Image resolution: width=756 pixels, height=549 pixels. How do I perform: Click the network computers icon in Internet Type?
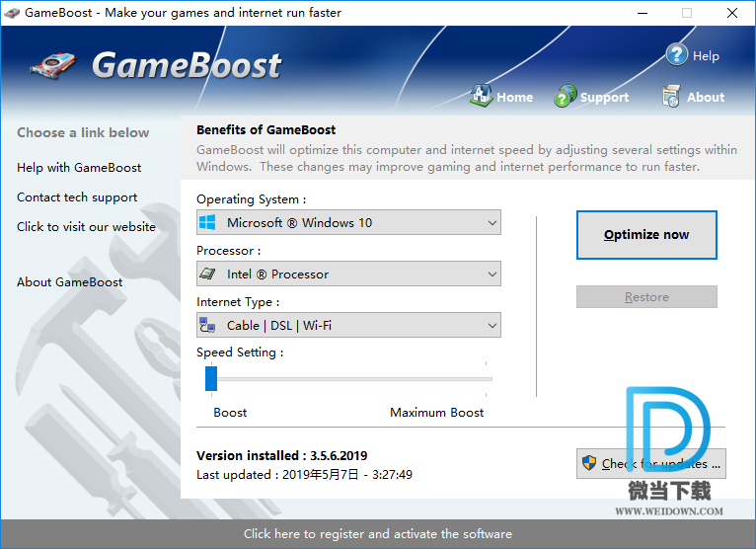pyautogui.click(x=207, y=325)
